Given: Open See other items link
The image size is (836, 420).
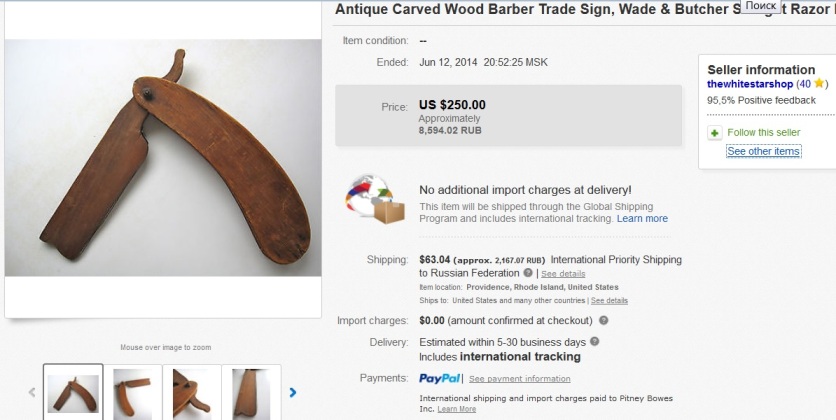Looking at the screenshot, I should [x=763, y=151].
